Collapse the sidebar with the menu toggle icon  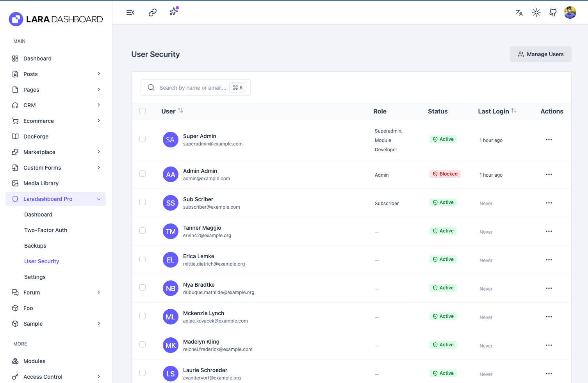tap(130, 12)
